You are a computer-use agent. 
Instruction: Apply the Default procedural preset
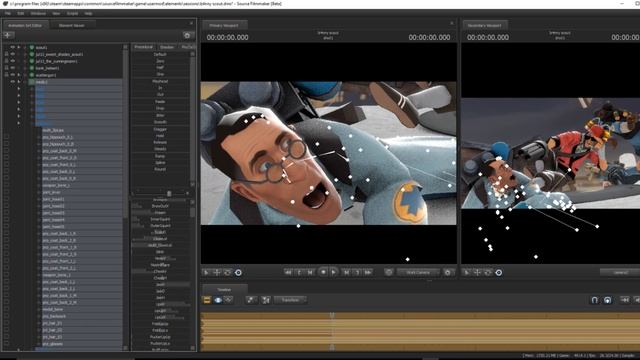coord(160,54)
